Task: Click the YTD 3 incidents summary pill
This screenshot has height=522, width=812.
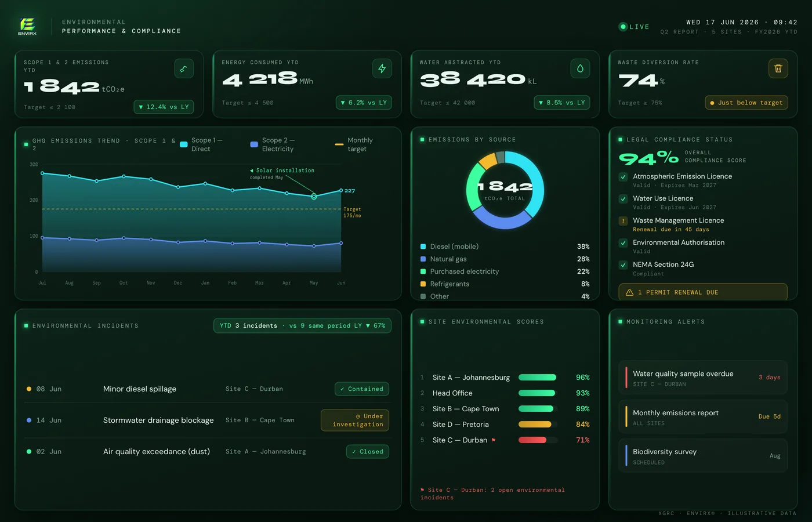Action: pos(302,326)
